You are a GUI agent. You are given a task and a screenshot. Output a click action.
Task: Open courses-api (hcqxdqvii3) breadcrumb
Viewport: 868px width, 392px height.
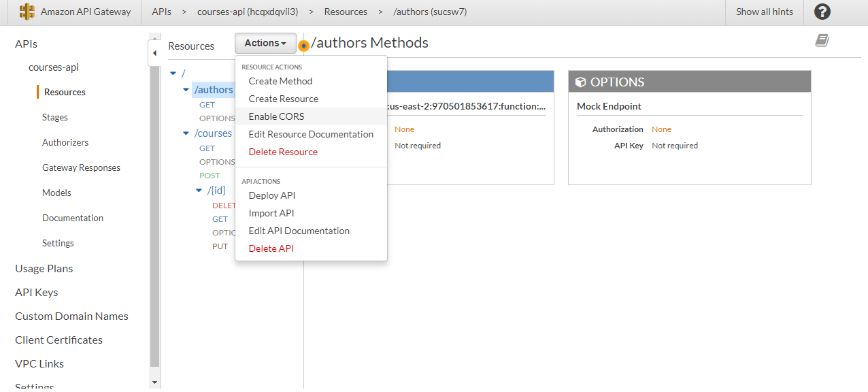pos(248,12)
